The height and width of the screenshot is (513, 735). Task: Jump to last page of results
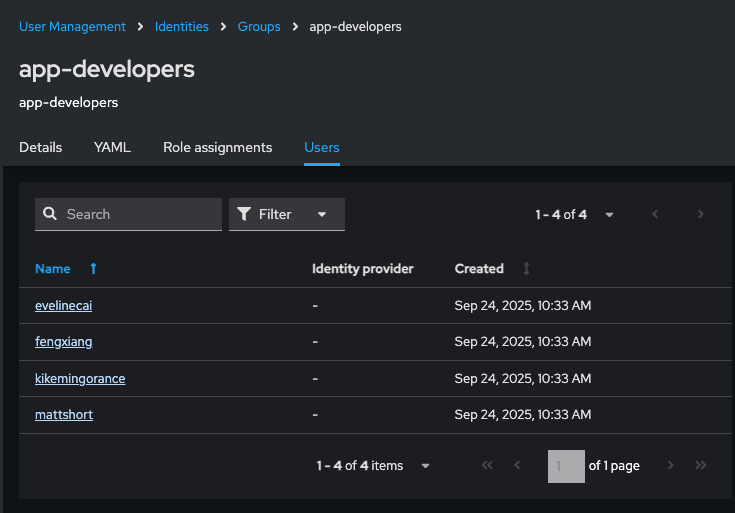coord(701,466)
